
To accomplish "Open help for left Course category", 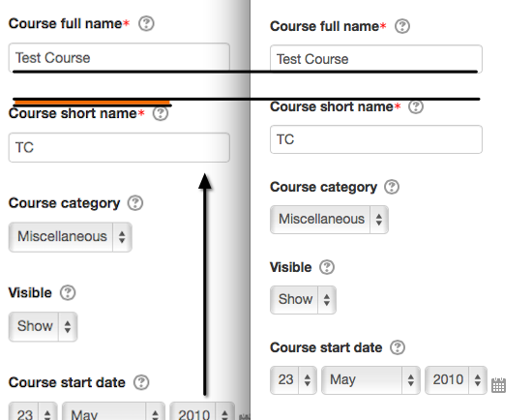I will point(135,203).
